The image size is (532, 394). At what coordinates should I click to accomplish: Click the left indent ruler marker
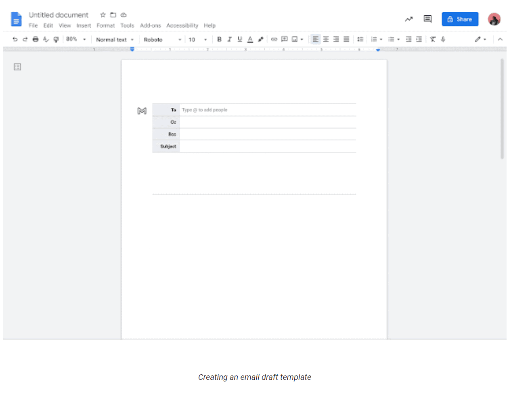point(132,49)
